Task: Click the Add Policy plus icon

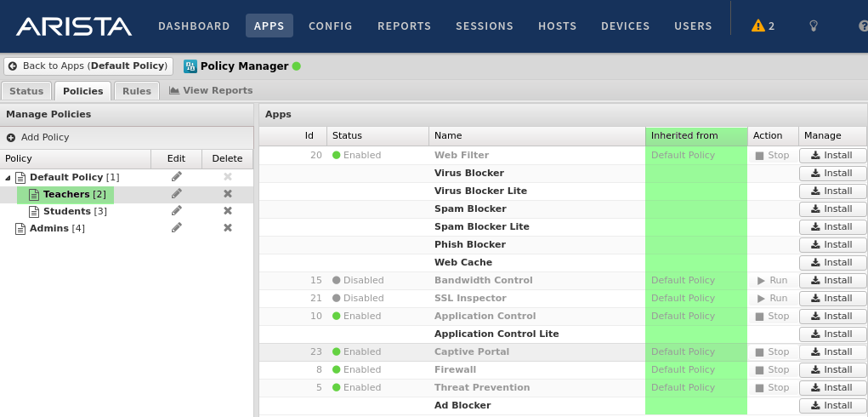Action: point(11,137)
